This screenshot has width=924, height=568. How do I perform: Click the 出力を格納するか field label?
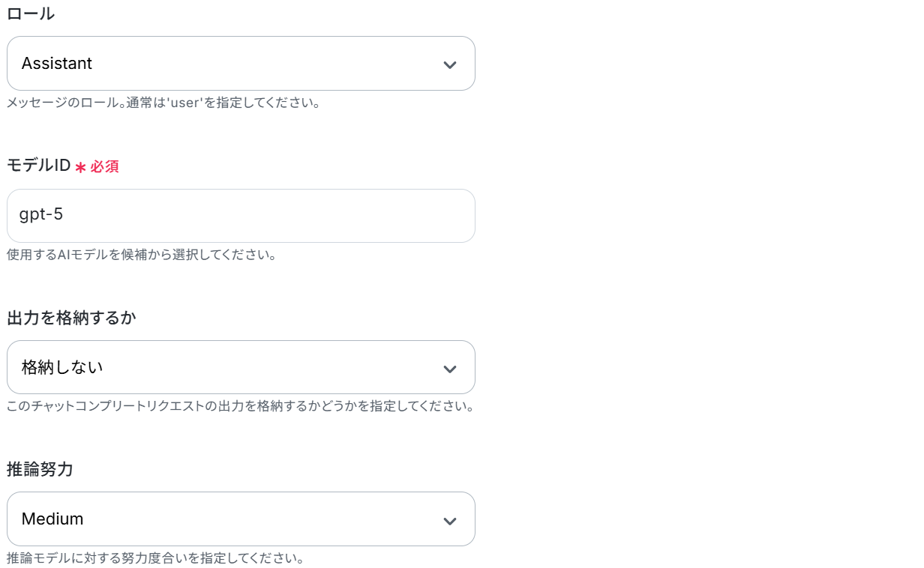point(71,318)
